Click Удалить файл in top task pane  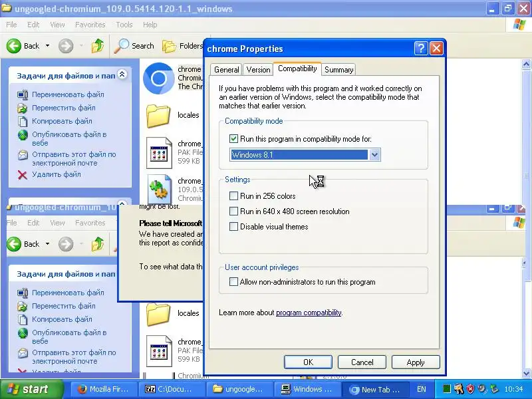coord(57,174)
